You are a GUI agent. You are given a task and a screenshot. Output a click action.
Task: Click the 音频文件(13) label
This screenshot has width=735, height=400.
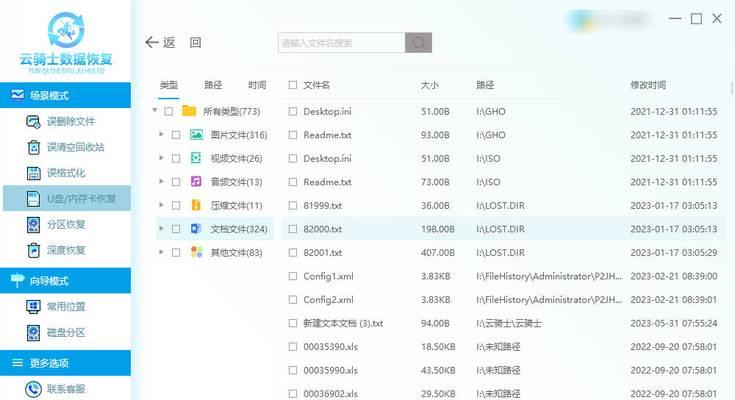click(x=236, y=182)
